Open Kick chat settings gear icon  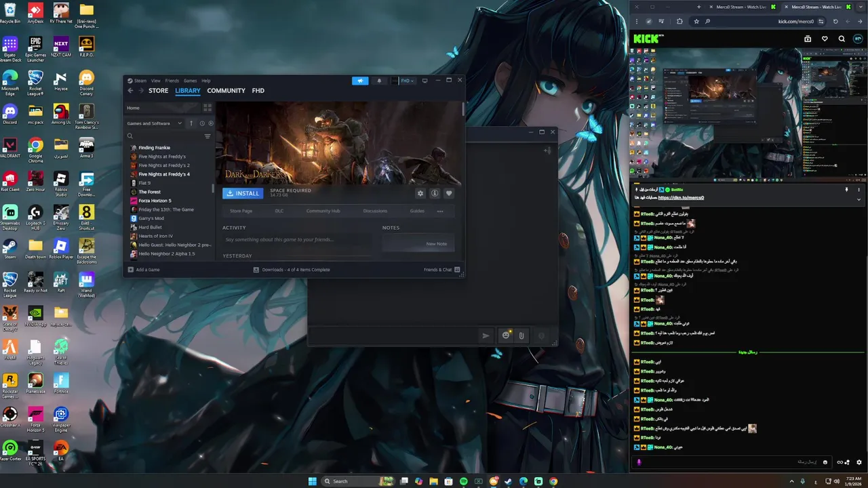(x=859, y=462)
